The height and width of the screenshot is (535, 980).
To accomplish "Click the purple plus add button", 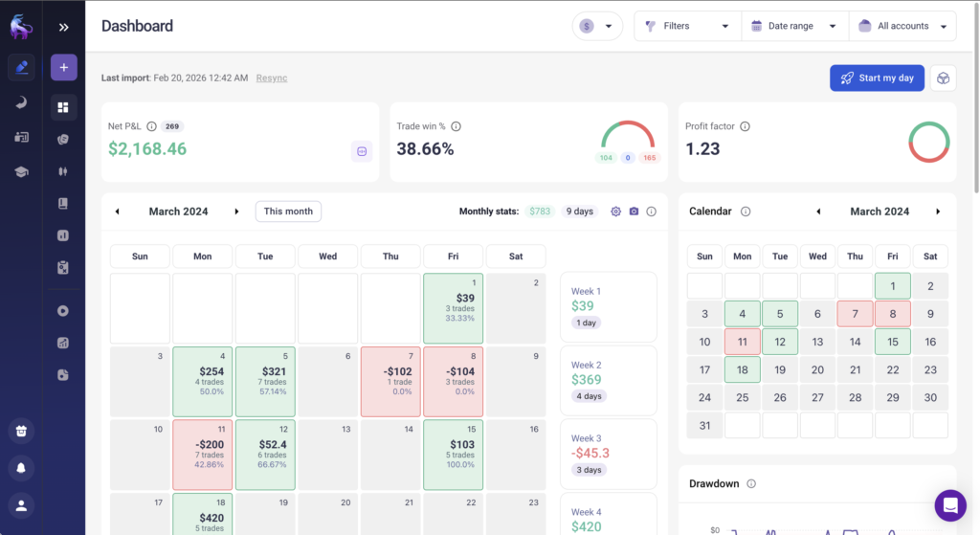I will [x=63, y=68].
